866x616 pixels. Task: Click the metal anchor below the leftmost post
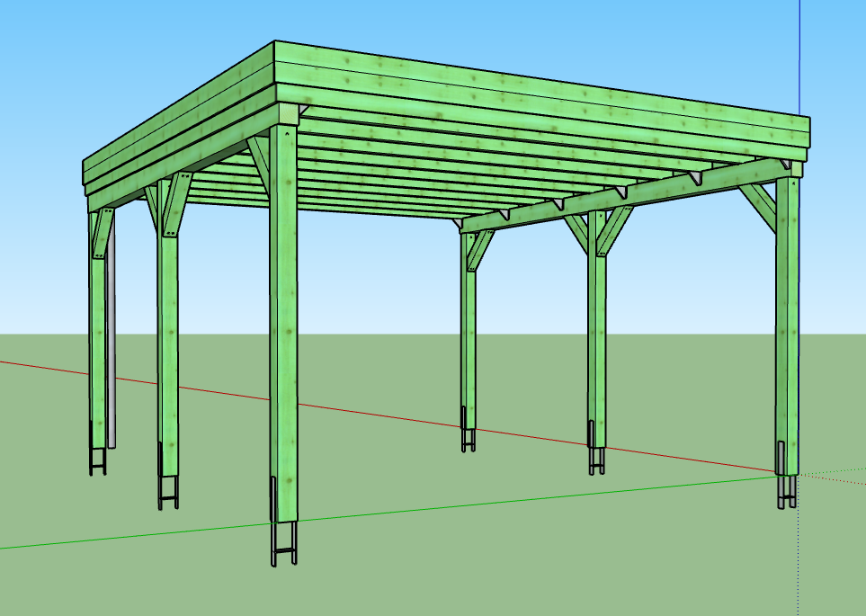coord(97,459)
